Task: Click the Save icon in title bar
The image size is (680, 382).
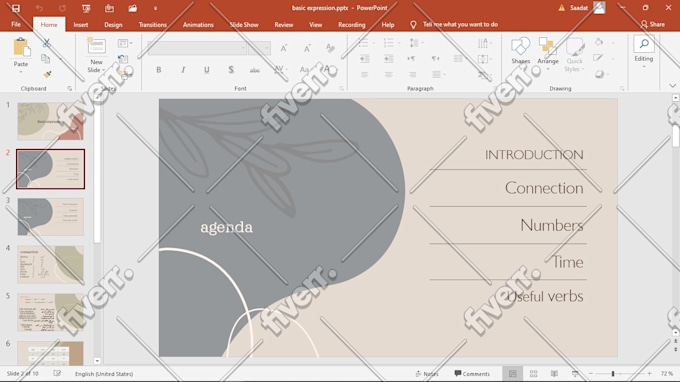Action: (x=16, y=8)
